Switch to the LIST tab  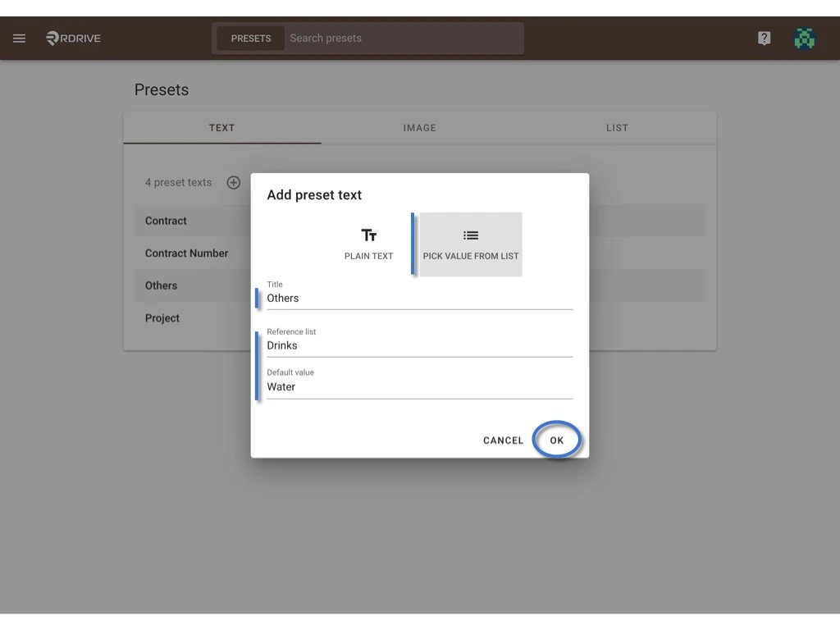tap(617, 128)
